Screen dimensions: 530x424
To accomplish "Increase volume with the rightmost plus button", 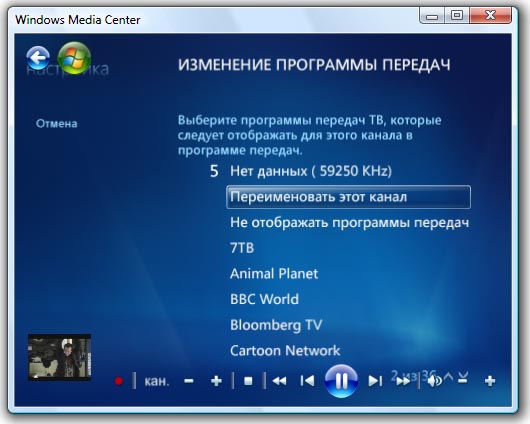I will coord(490,381).
